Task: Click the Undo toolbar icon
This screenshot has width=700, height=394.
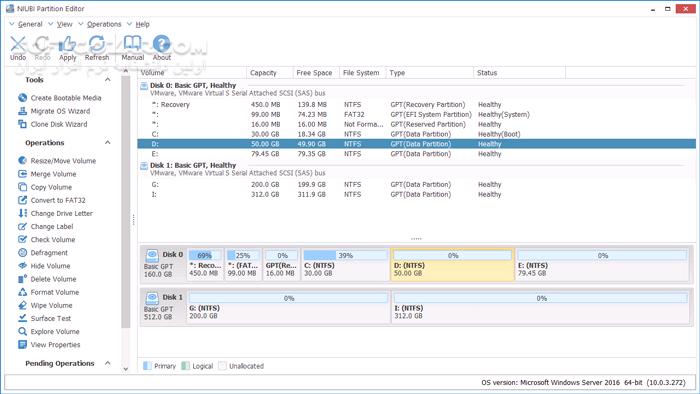Action: click(18, 44)
